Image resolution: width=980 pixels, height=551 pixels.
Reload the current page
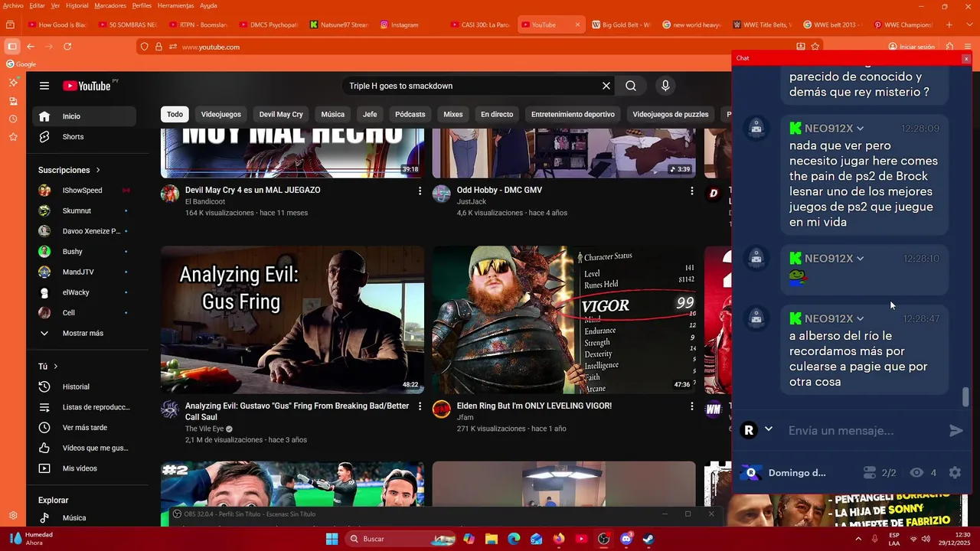click(x=67, y=47)
